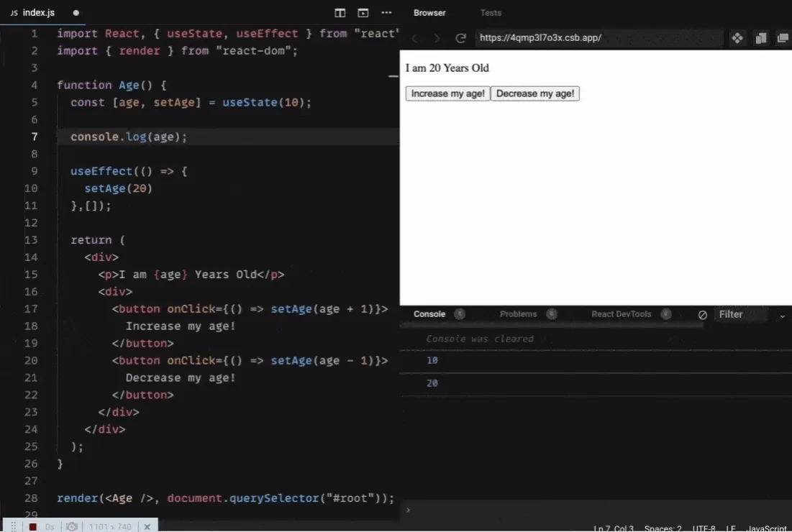Click the 'Console was cleared' message

click(x=479, y=339)
